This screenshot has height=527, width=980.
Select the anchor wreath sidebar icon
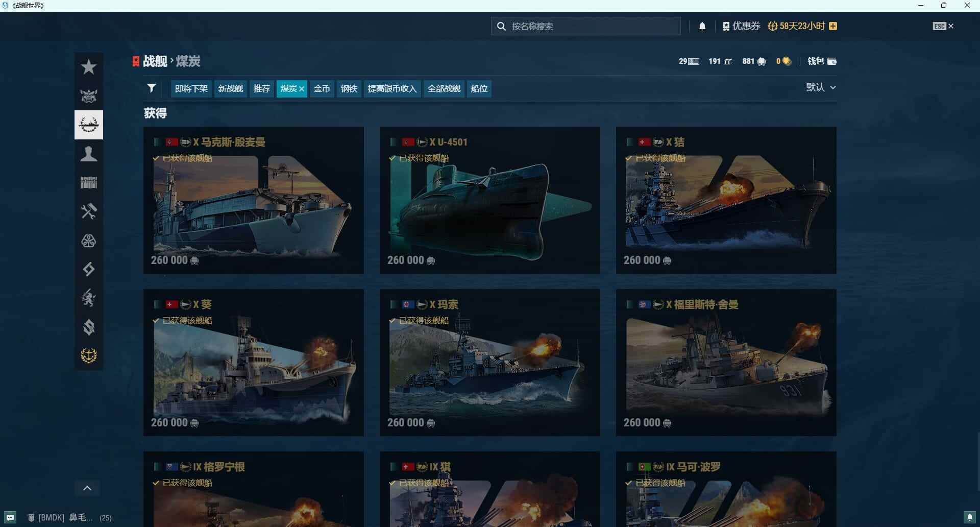pos(89,355)
